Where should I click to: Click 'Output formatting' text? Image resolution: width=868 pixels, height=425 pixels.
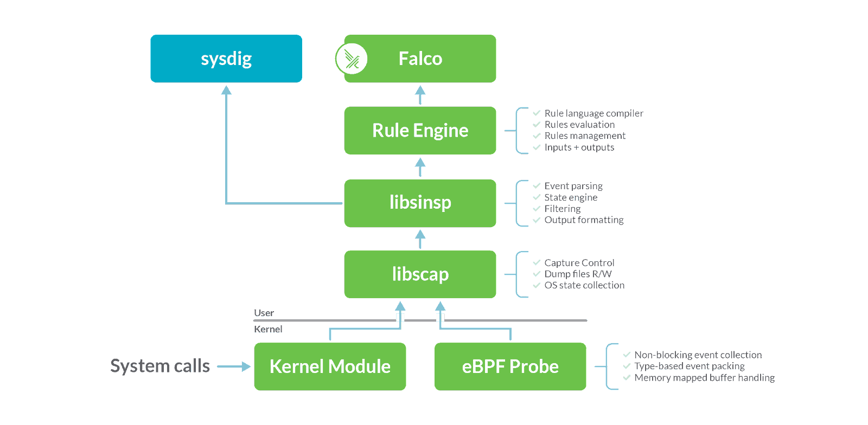tap(584, 220)
